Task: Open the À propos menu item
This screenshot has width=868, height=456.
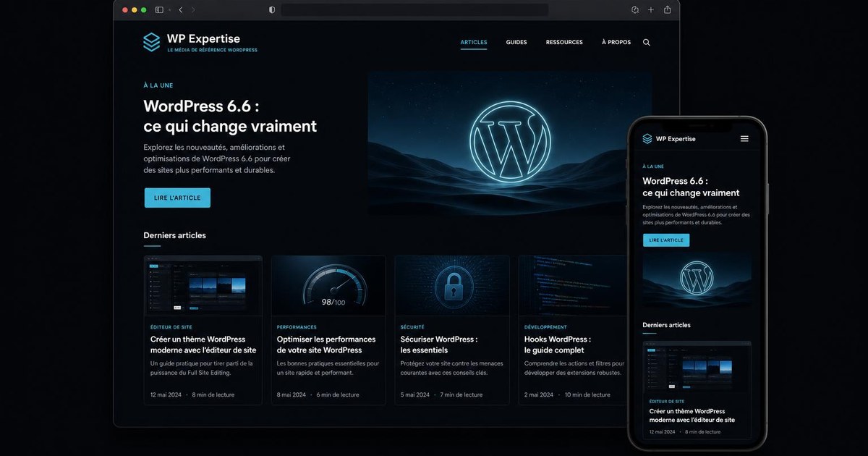Action: tap(616, 43)
